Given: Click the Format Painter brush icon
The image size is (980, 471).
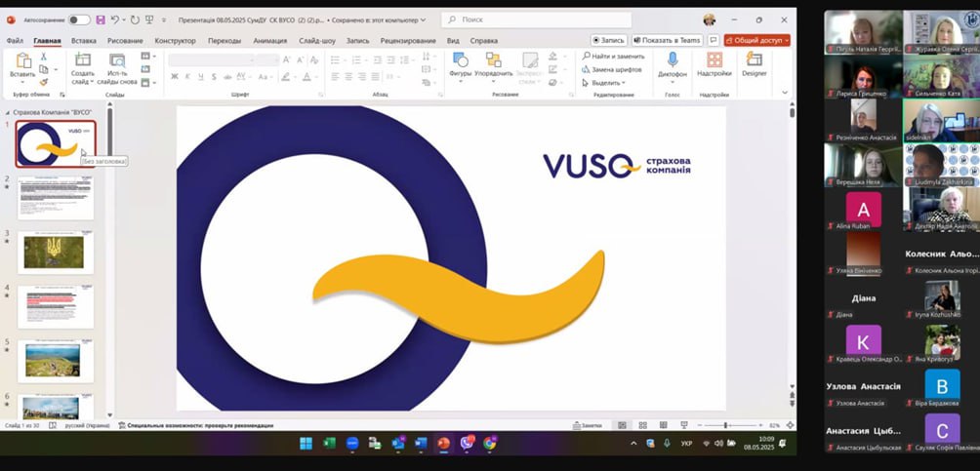Looking at the screenshot, I should coord(44,82).
